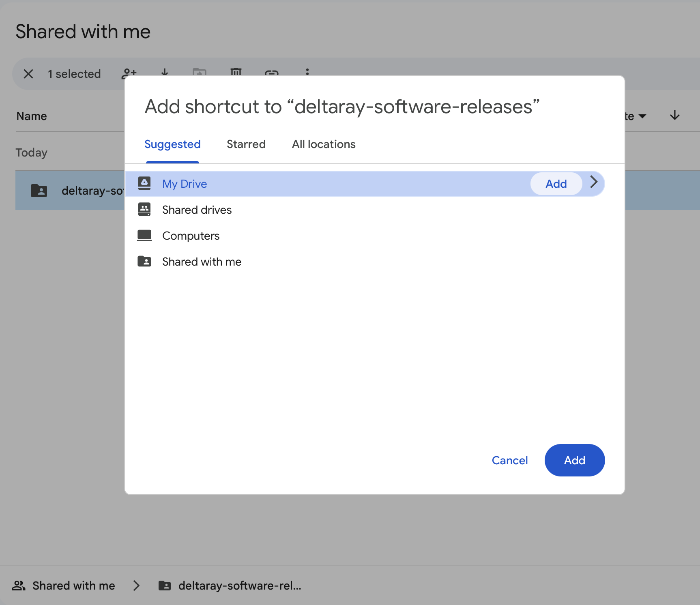Download the selected folder

pos(164,74)
